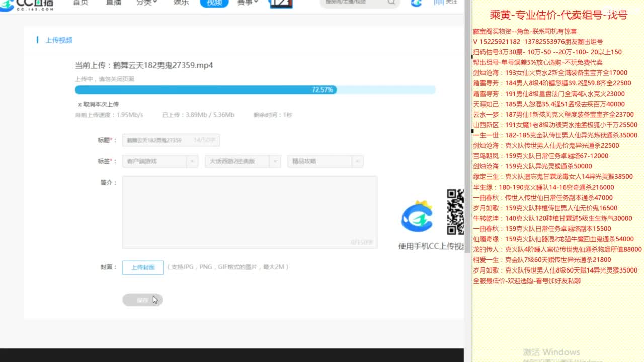Click listing 一生一世 182-185克金队
The image size is (644, 362).
point(555,135)
